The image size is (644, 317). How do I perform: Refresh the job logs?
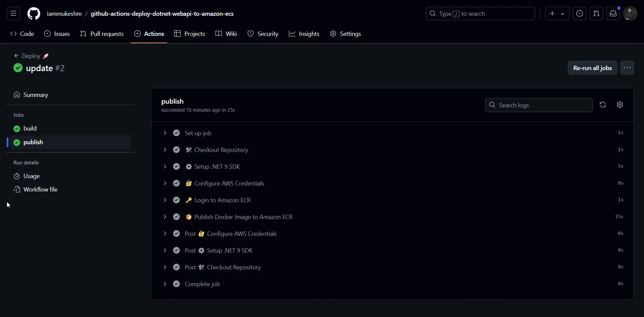603,105
